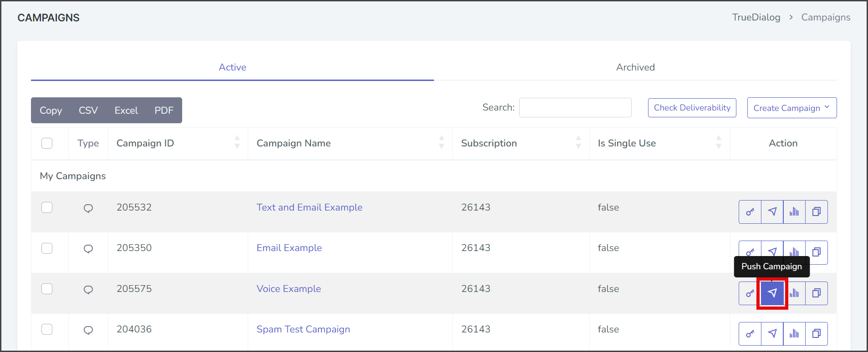Open key icon for Text and Email Example

pos(750,212)
